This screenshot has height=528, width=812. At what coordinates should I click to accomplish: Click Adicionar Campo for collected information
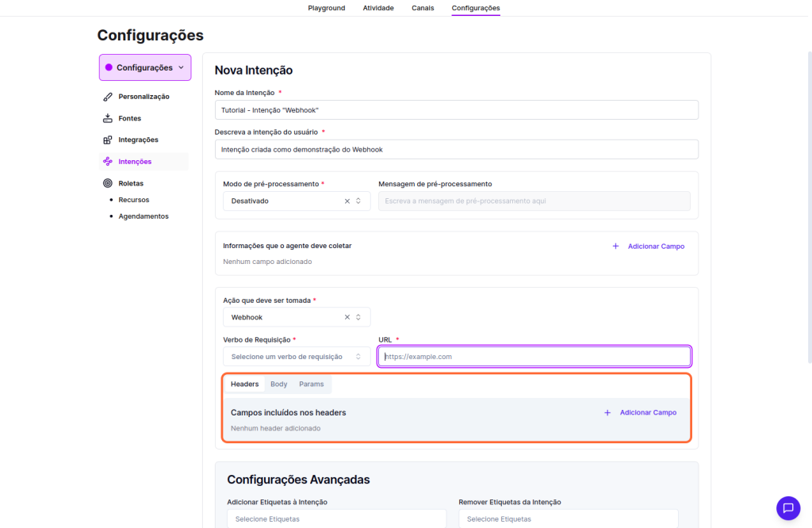tap(655, 247)
